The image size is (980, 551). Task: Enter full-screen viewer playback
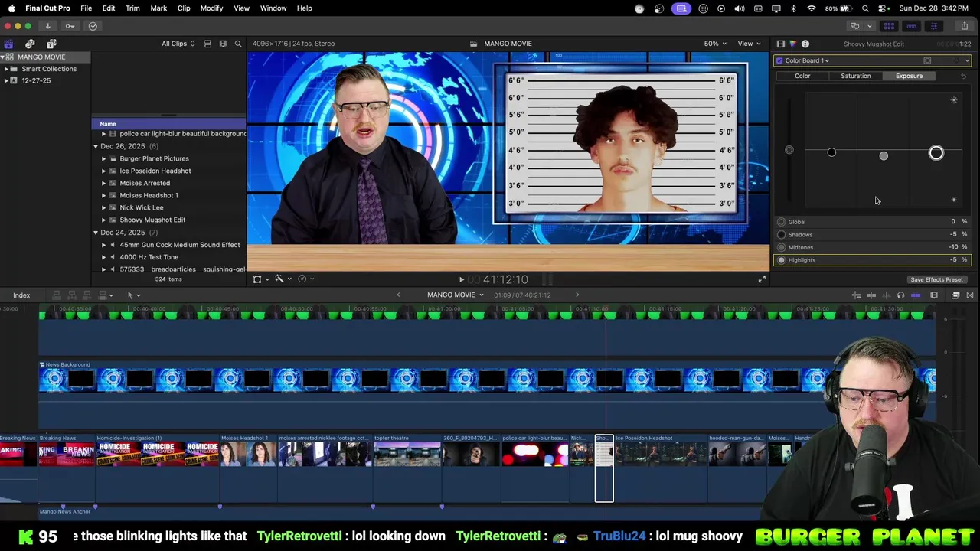pyautogui.click(x=762, y=279)
